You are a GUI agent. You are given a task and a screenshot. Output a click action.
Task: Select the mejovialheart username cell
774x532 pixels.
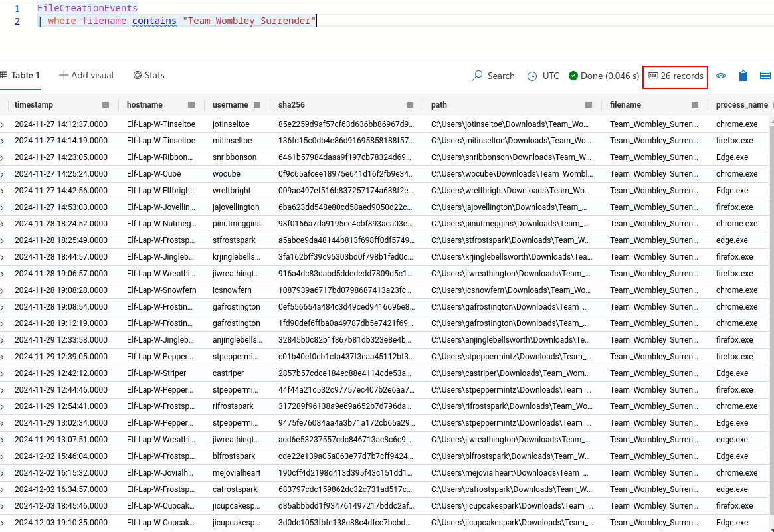237,473
